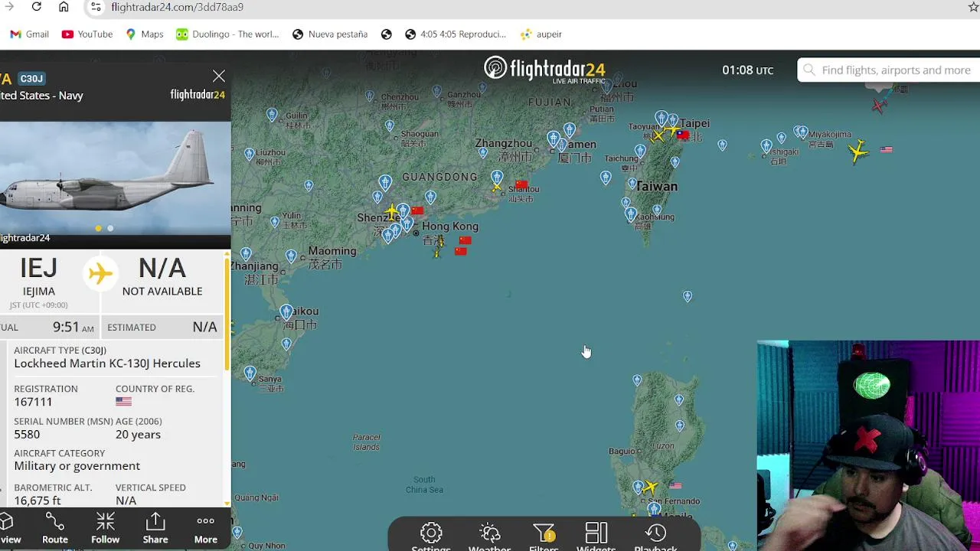Click the Sanya airport pin
980x551 pixels.
pyautogui.click(x=250, y=373)
